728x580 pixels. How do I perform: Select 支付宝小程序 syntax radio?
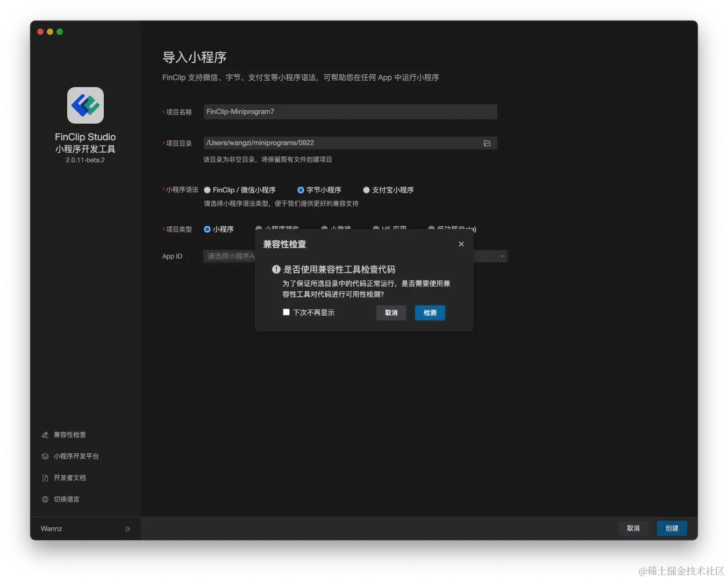click(366, 190)
